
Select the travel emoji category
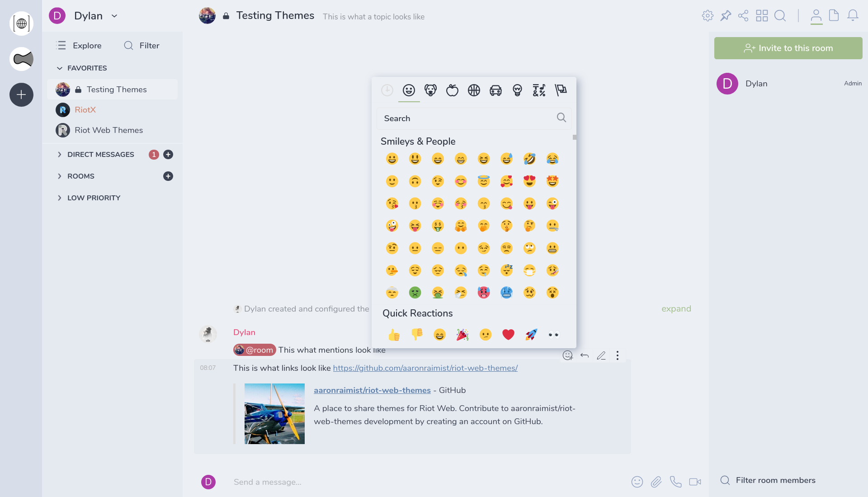(x=495, y=90)
